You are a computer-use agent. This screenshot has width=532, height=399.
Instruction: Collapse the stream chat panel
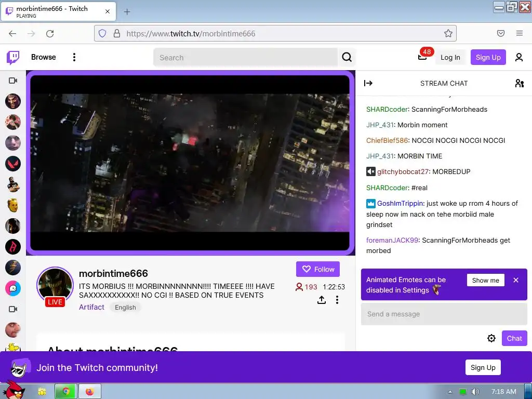[368, 83]
